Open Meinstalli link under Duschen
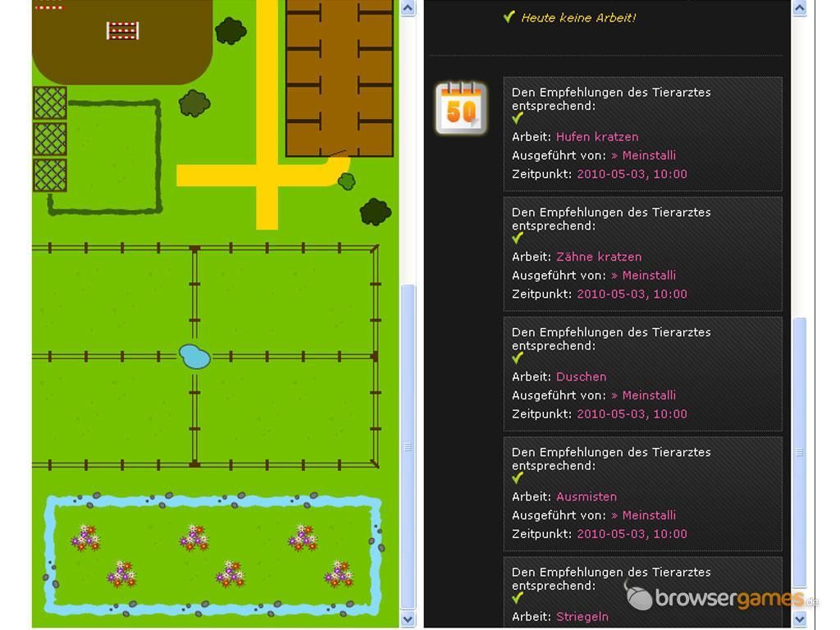 tap(643, 395)
